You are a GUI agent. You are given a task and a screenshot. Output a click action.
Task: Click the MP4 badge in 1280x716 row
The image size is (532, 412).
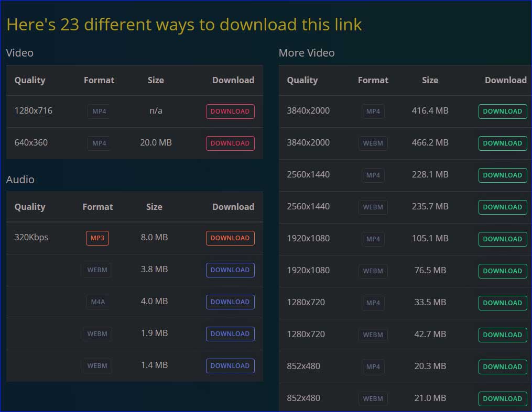point(99,112)
